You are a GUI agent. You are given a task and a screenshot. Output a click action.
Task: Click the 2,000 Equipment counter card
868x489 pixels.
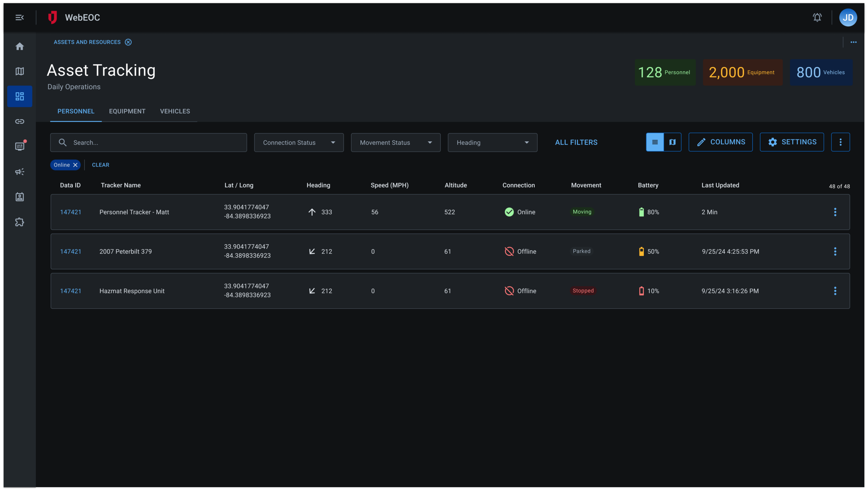(x=743, y=72)
